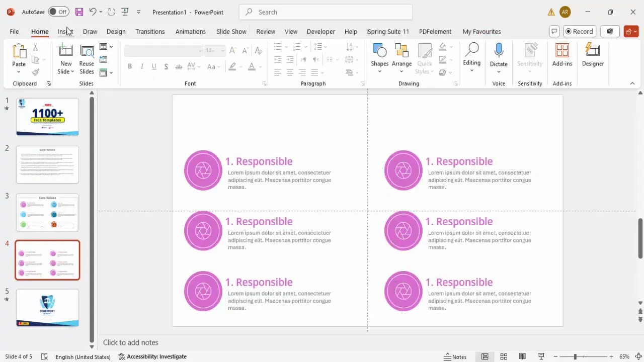Image resolution: width=644 pixels, height=362 pixels.
Task: Open Reuse Slides
Action: [x=87, y=59]
